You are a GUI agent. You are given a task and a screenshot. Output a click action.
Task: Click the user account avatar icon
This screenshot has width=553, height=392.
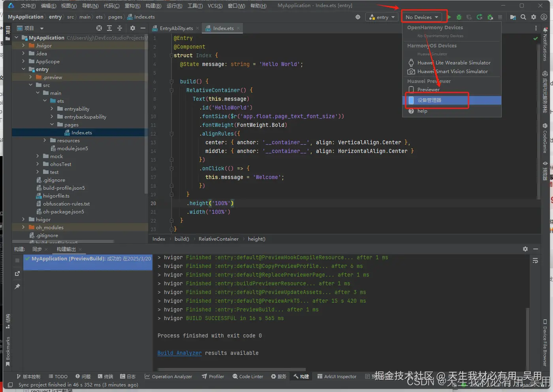pos(544,17)
